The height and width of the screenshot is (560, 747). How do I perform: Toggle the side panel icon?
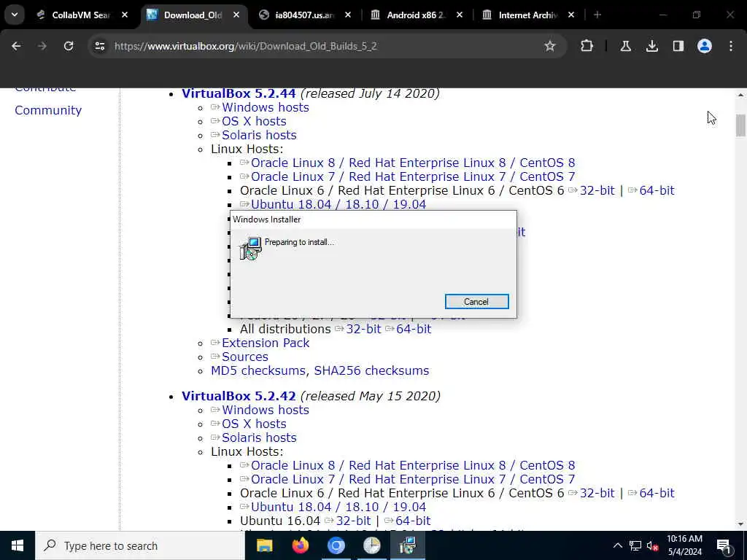pos(678,46)
